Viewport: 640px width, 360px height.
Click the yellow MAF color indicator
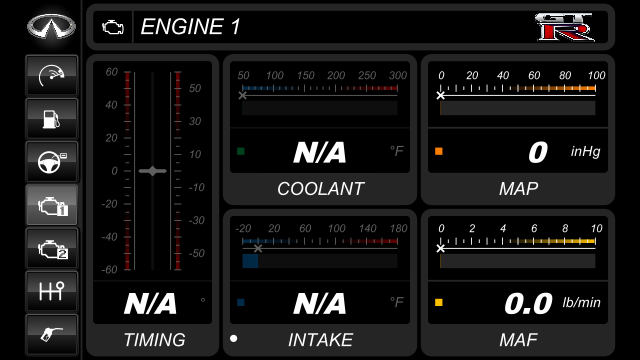(439, 302)
